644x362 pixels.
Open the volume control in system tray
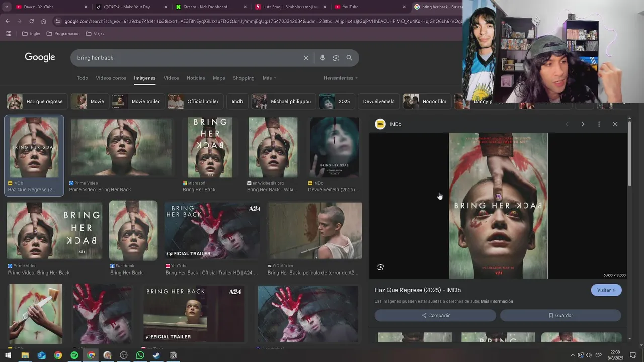pyautogui.click(x=589, y=355)
